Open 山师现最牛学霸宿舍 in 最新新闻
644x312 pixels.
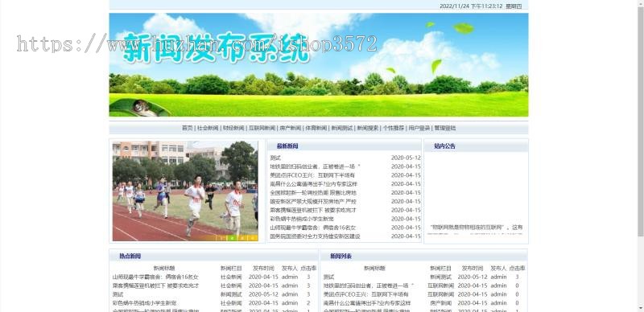pos(313,228)
